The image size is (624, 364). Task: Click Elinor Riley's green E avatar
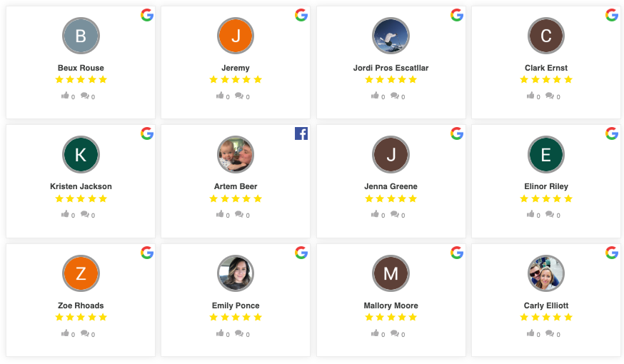click(x=546, y=154)
